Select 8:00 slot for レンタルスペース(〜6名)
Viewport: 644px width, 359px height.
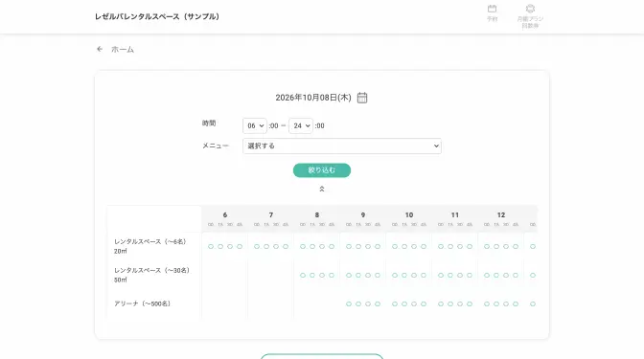303,247
